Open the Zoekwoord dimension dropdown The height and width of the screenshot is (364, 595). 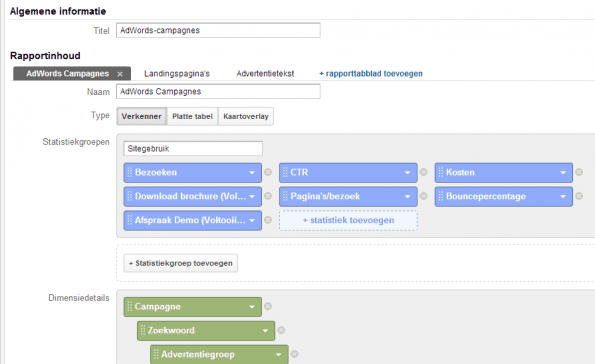pos(265,331)
